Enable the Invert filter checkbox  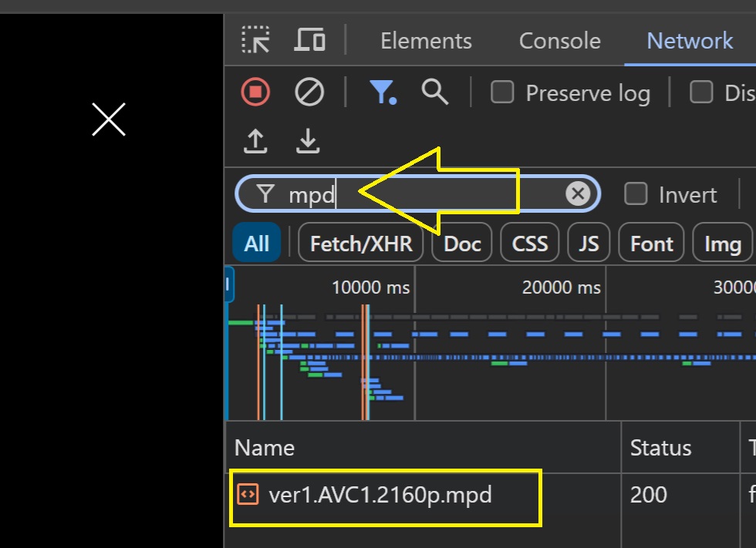[x=636, y=194]
